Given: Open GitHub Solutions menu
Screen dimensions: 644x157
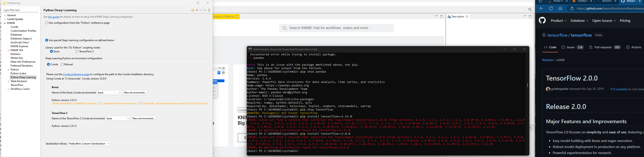Looking at the screenshot, I should tap(579, 20).
